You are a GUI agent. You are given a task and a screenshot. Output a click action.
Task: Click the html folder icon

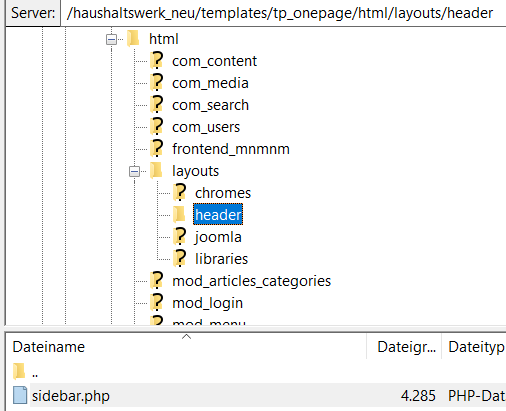133,38
